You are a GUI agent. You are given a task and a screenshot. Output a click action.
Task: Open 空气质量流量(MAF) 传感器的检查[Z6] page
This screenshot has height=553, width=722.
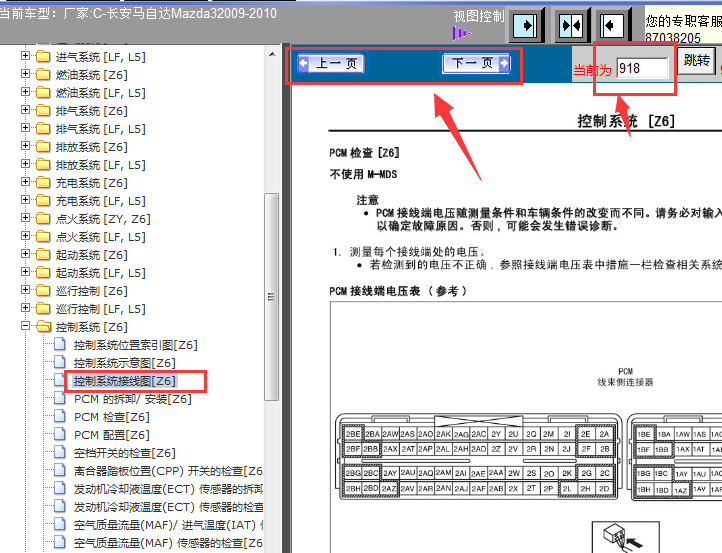[x=168, y=543]
